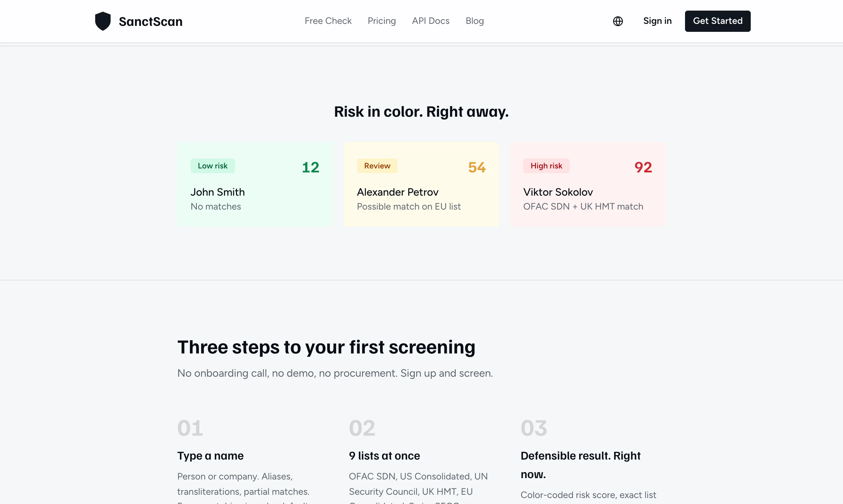Click the name Viktor Sokolov

tap(558, 192)
